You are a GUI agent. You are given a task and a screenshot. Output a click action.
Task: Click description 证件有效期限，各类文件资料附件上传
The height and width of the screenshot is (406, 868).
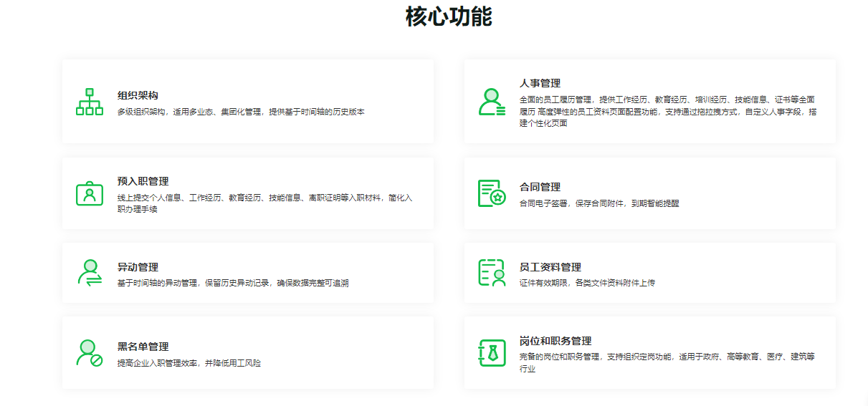[x=587, y=283]
